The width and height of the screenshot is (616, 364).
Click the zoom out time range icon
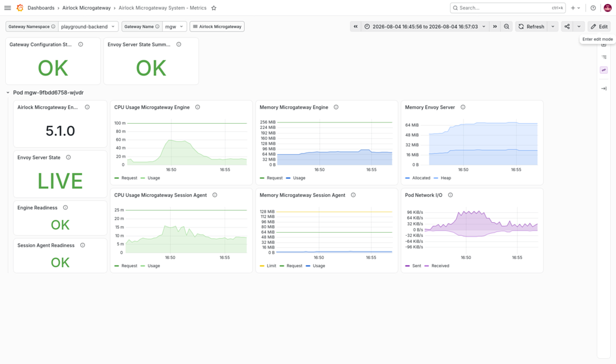pos(506,27)
